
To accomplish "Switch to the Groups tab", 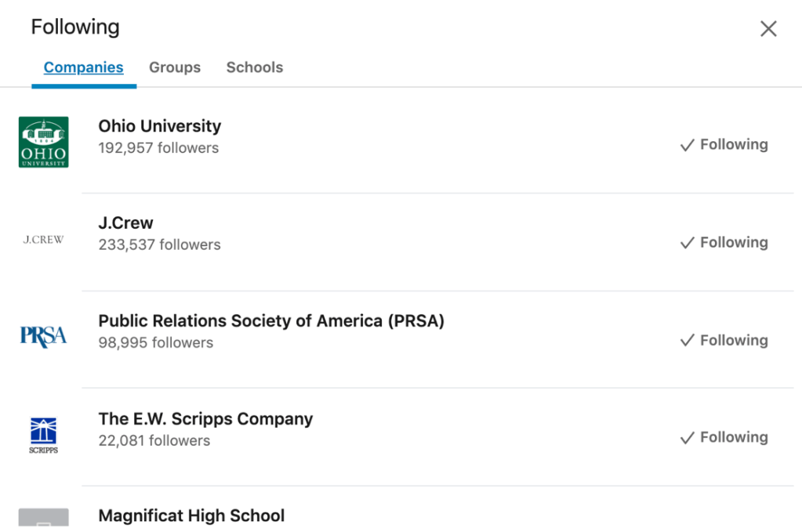I will (x=175, y=67).
